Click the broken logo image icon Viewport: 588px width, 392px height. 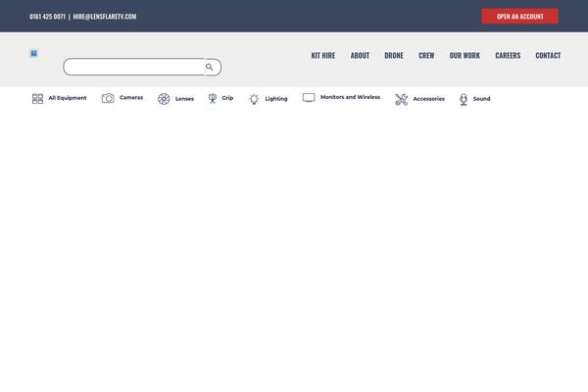(33, 53)
